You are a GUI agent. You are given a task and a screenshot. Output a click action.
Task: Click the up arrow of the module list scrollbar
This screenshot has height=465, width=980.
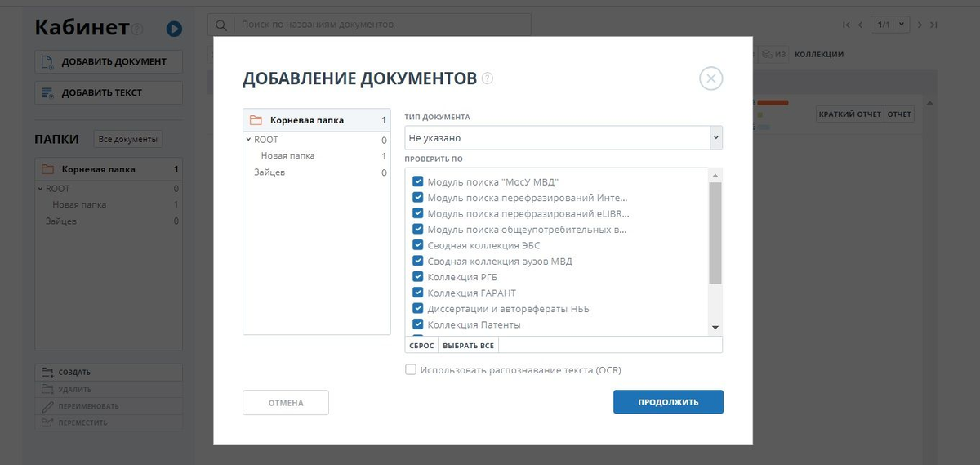715,176
